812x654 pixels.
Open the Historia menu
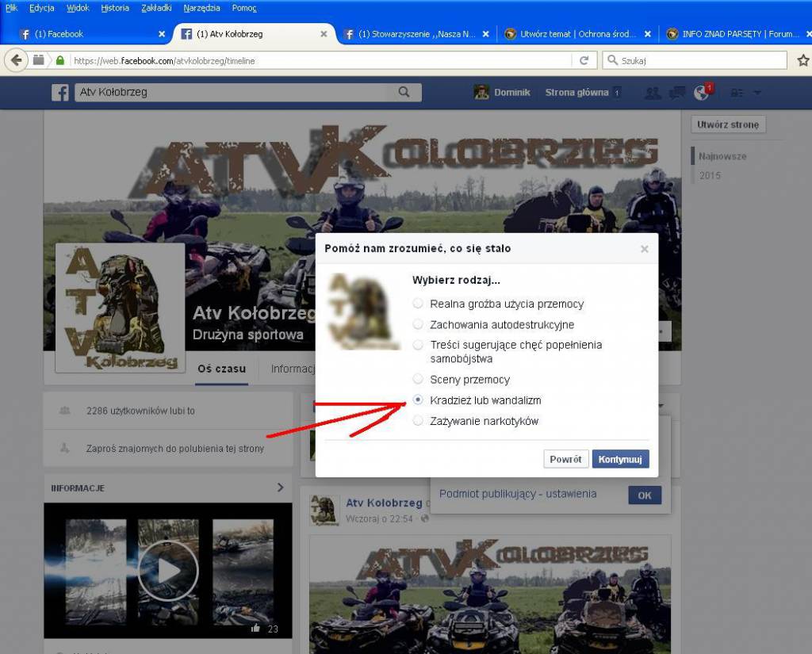[115, 8]
